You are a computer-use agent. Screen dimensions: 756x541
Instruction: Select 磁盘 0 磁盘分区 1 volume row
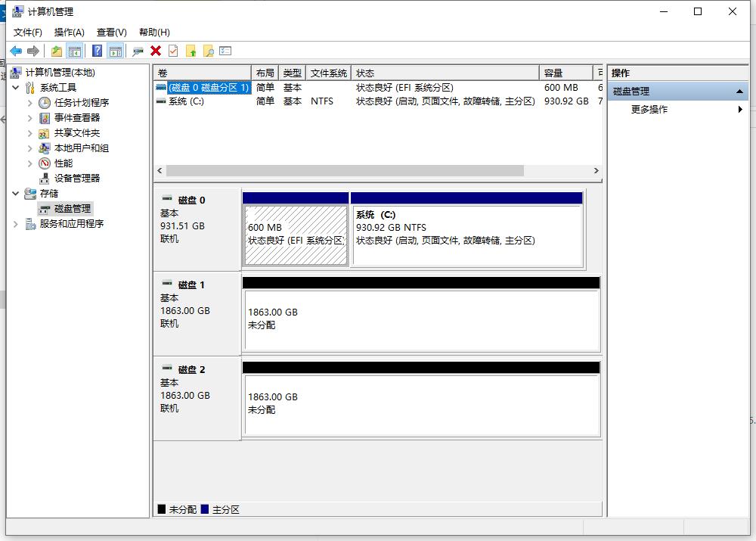click(379, 87)
